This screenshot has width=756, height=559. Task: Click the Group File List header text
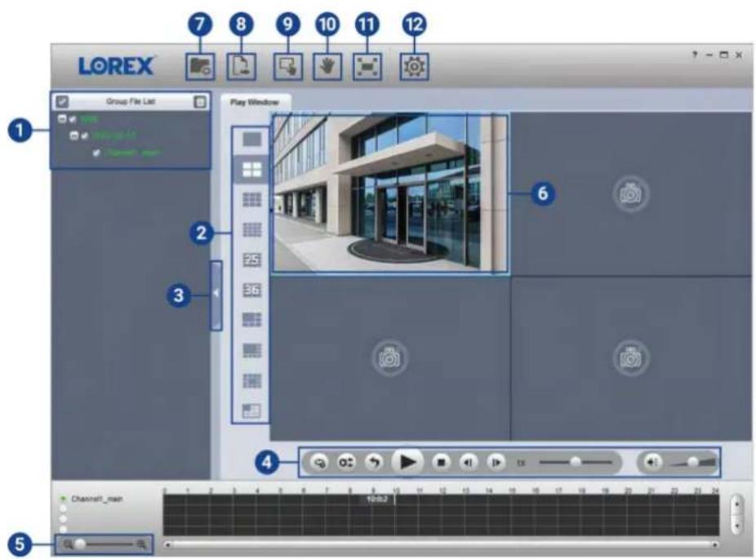[x=130, y=102]
